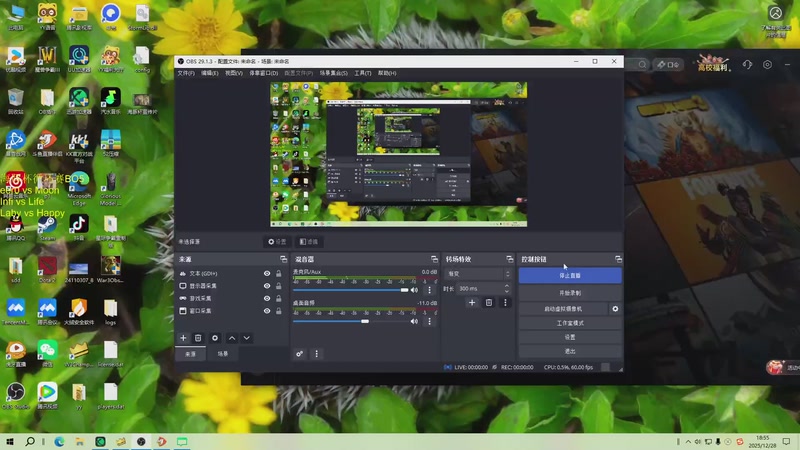Screen dimensions: 800x450
Task: Mute the 麦克风/Aux speaker icon
Action: point(414,290)
